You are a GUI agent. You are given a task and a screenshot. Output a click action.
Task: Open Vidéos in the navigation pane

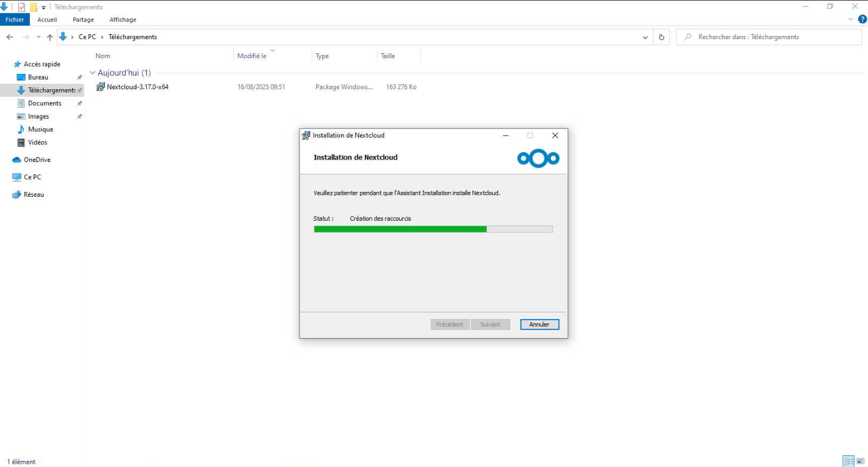[37, 142]
